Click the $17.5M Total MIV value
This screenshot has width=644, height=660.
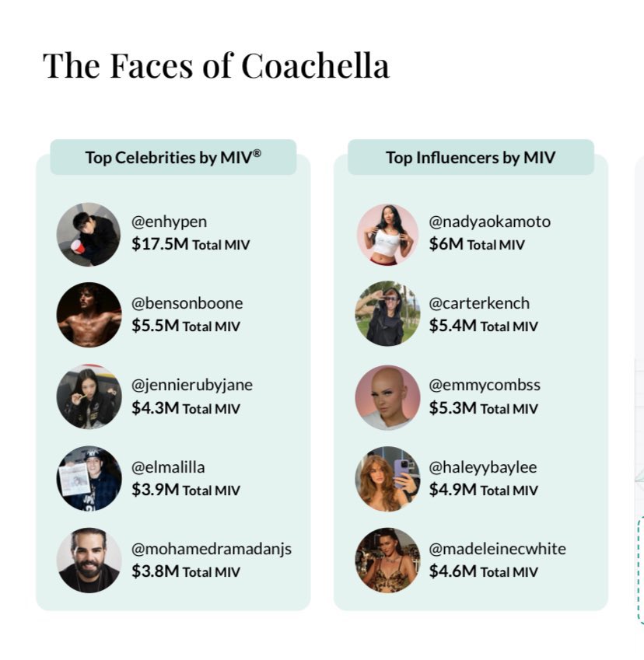191,244
